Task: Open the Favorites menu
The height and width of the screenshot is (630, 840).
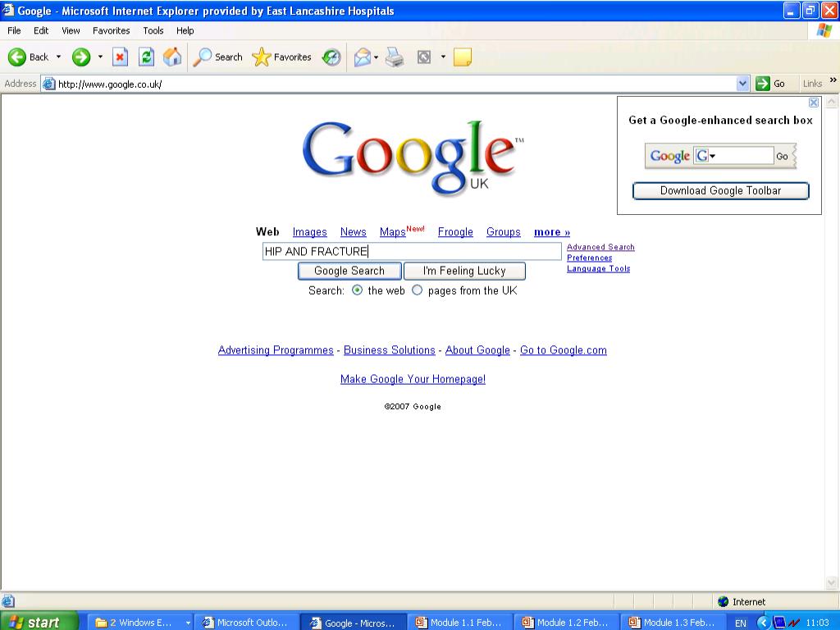Action: pos(111,30)
